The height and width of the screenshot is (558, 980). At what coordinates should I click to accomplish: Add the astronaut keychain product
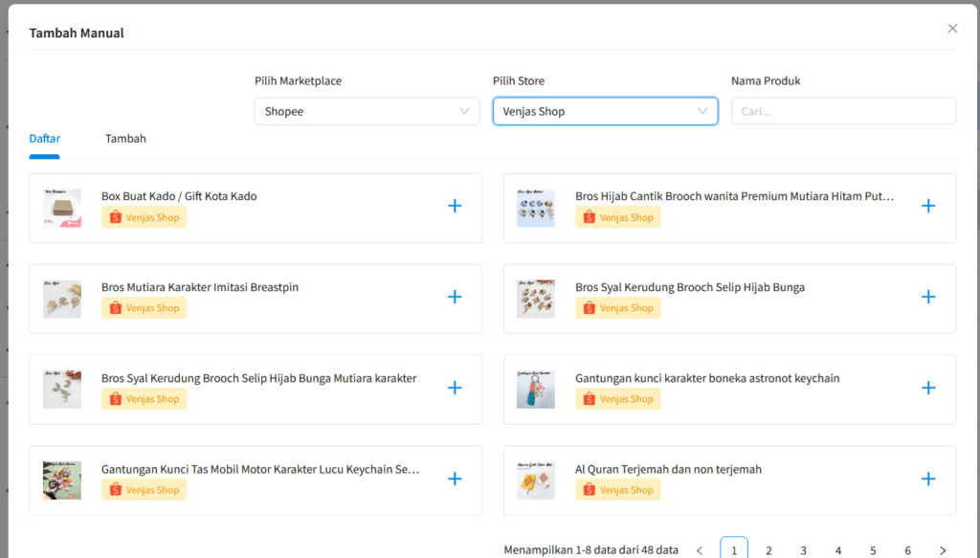(x=928, y=388)
